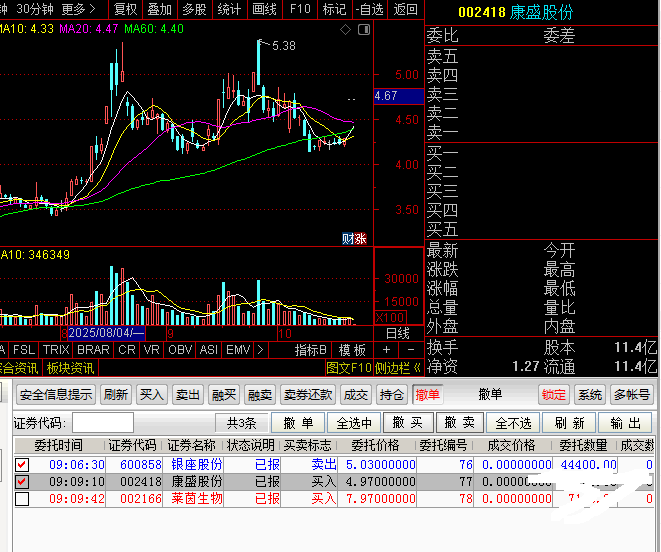Click the 多帐号 multi-account button
Image resolution: width=661 pixels, height=552 pixels.
(631, 395)
